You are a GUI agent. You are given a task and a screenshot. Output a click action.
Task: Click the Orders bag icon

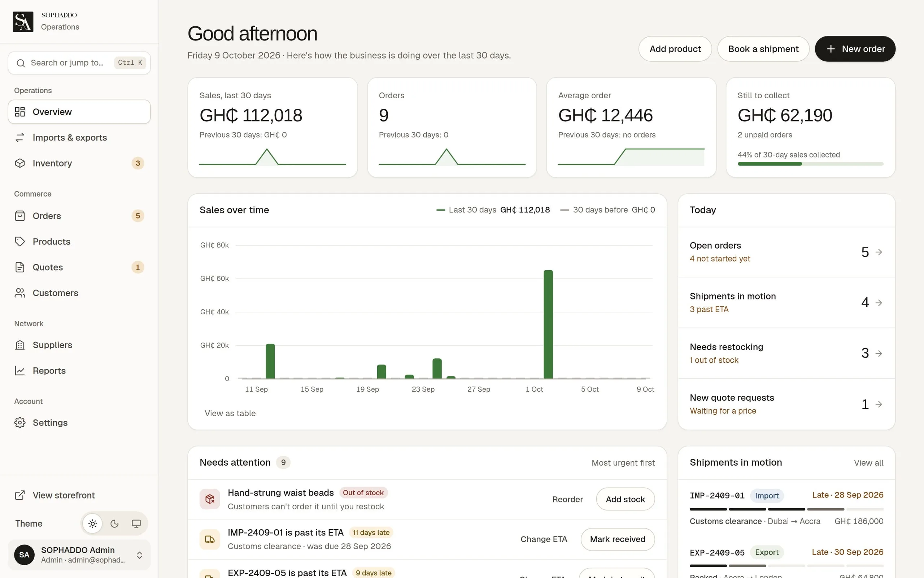(20, 216)
